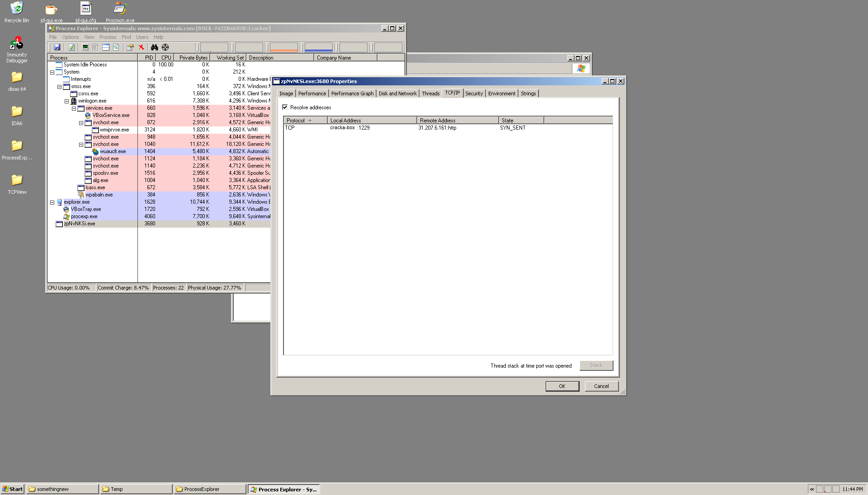Open the Options menu
The image size is (868, 495).
[x=71, y=37]
